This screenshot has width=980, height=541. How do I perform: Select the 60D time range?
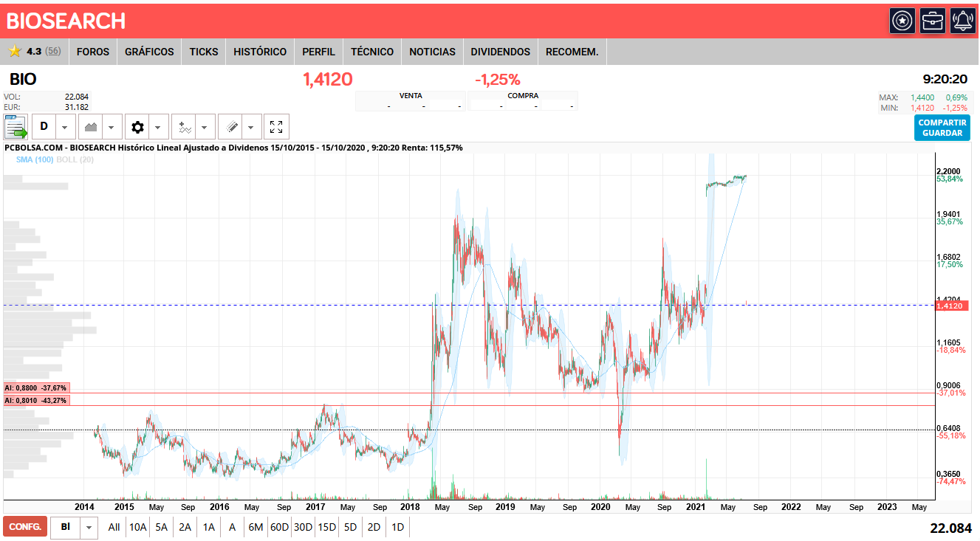(x=279, y=527)
